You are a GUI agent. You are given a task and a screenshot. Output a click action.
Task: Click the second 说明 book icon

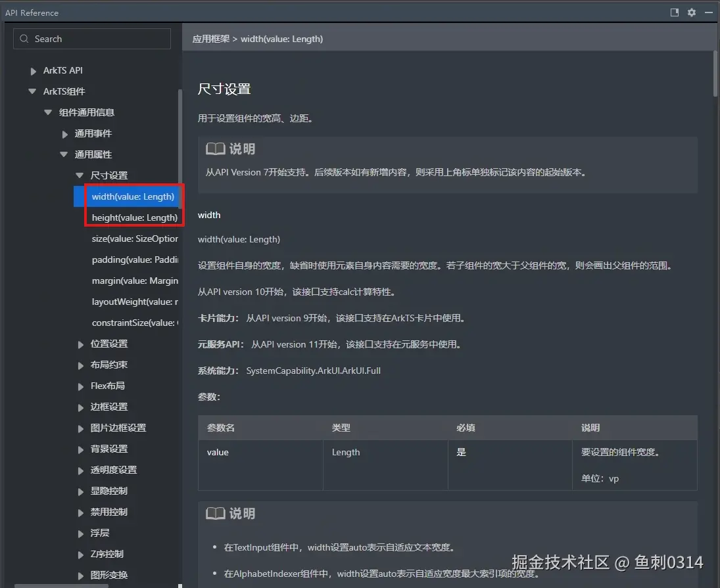[x=215, y=513]
